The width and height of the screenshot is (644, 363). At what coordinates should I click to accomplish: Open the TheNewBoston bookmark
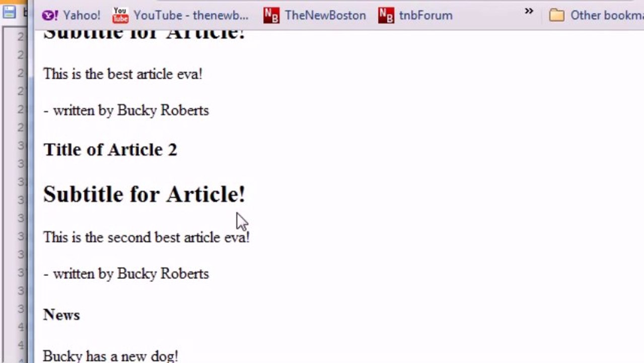pos(314,15)
